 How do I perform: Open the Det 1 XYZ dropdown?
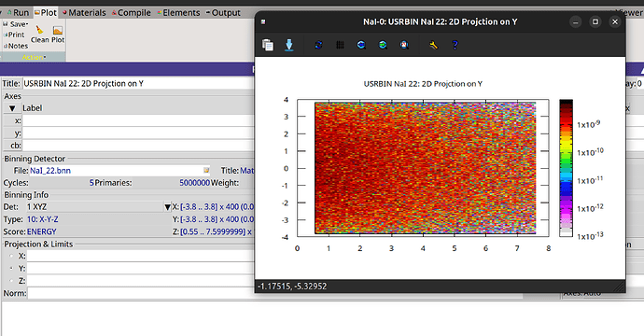pos(167,207)
